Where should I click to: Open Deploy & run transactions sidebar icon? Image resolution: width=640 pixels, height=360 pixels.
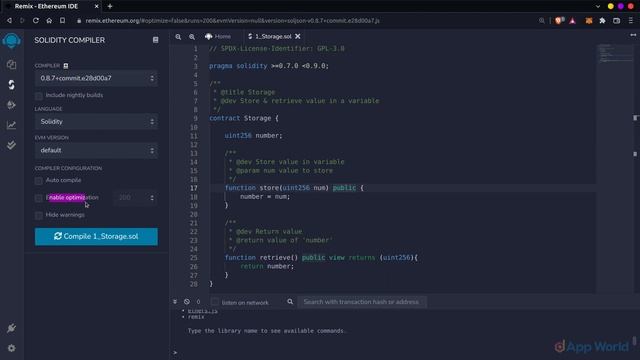point(11,105)
